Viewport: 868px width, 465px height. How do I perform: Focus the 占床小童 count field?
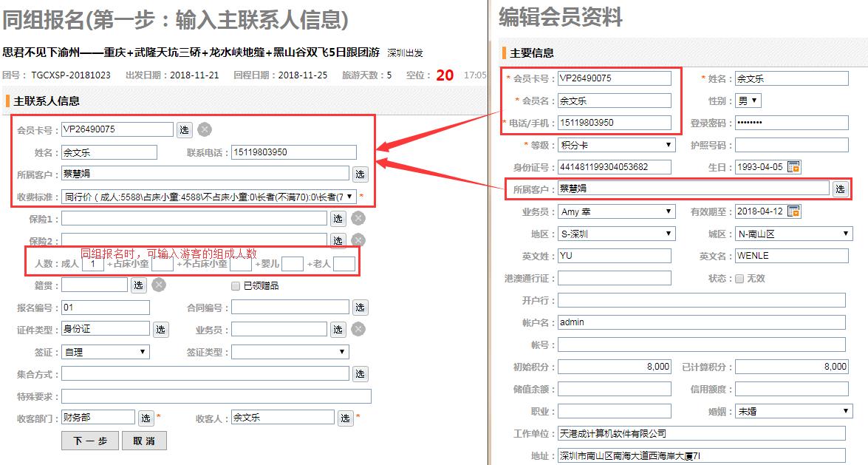[163, 264]
